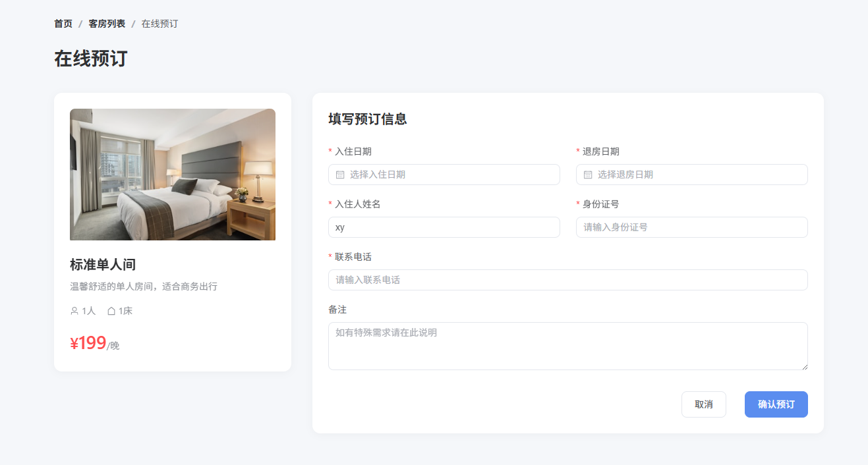Click 在线预订 breadcrumb text

click(x=159, y=24)
